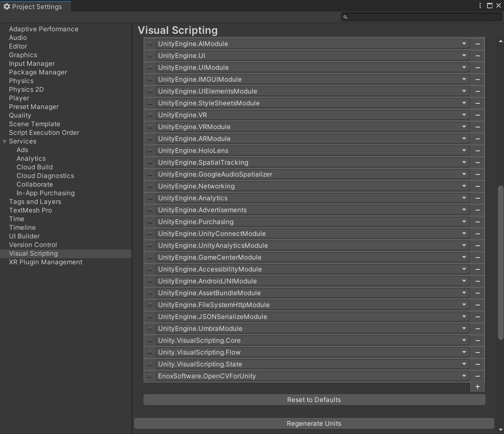
Task: Click the Regenerate Units button
Action: [314, 424]
